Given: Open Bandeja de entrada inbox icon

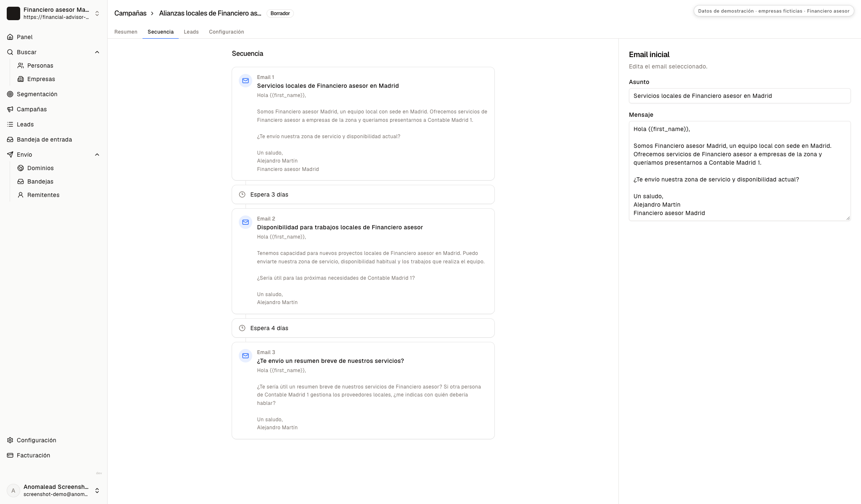Looking at the screenshot, I should tap(10, 139).
